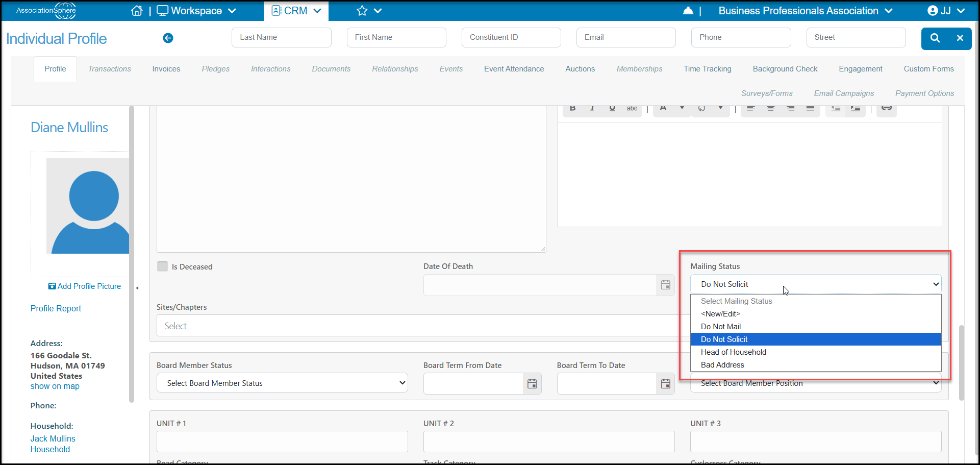Open the JJ user account menu
This screenshot has width=980, height=465.
point(946,11)
